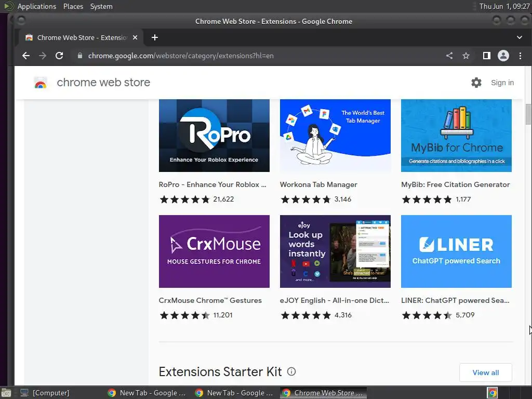
Task: Click LINER: ChatGPT powered Search title
Action: (455, 300)
